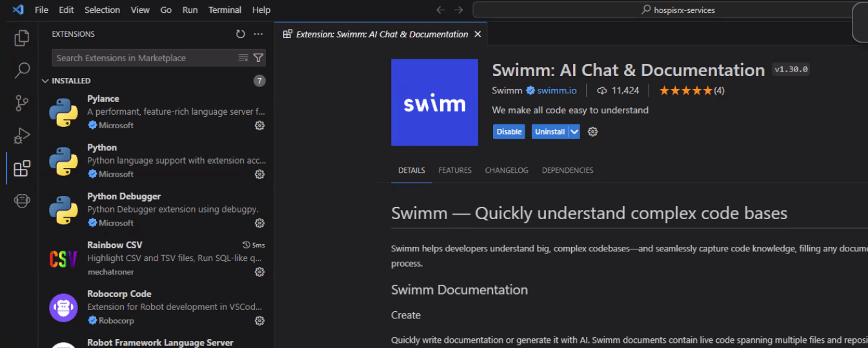Open the Explorer view in activity bar
868x348 pixels.
(22, 38)
